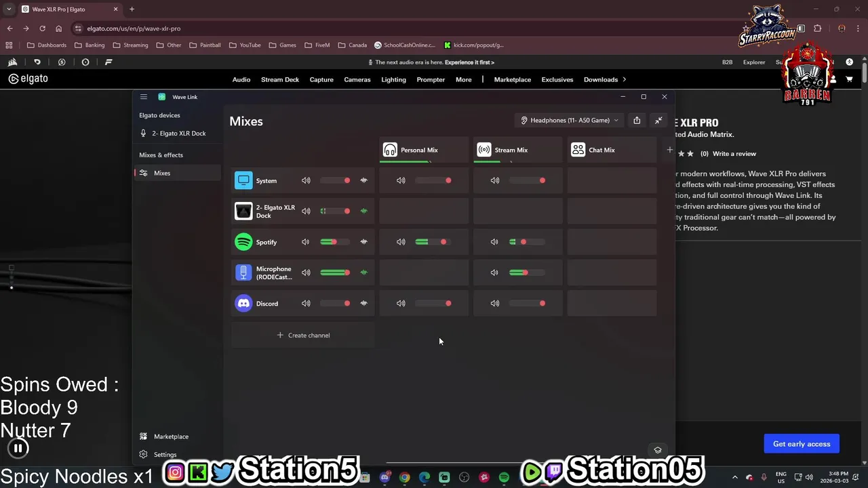Open effects waveform icon for Spotify channel

[x=364, y=242]
